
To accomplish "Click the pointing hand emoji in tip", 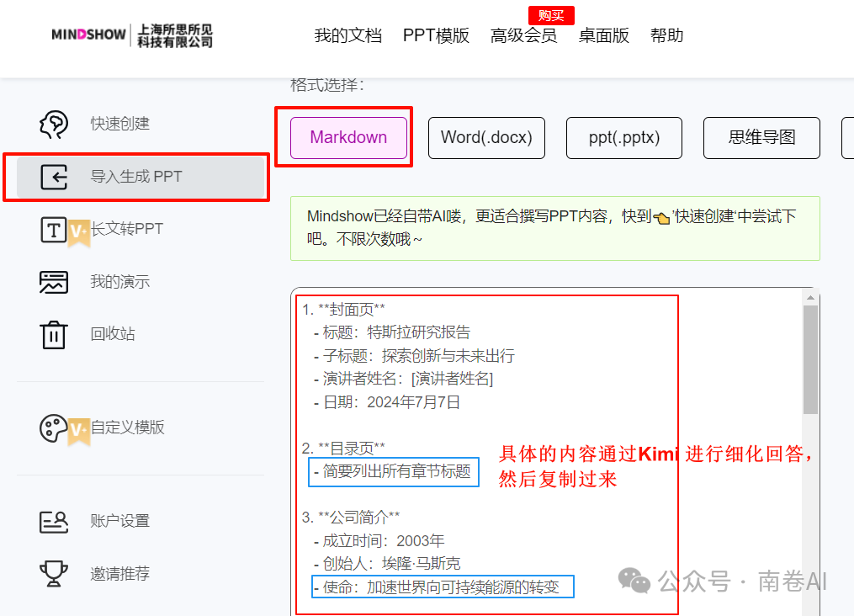I will click(661, 219).
